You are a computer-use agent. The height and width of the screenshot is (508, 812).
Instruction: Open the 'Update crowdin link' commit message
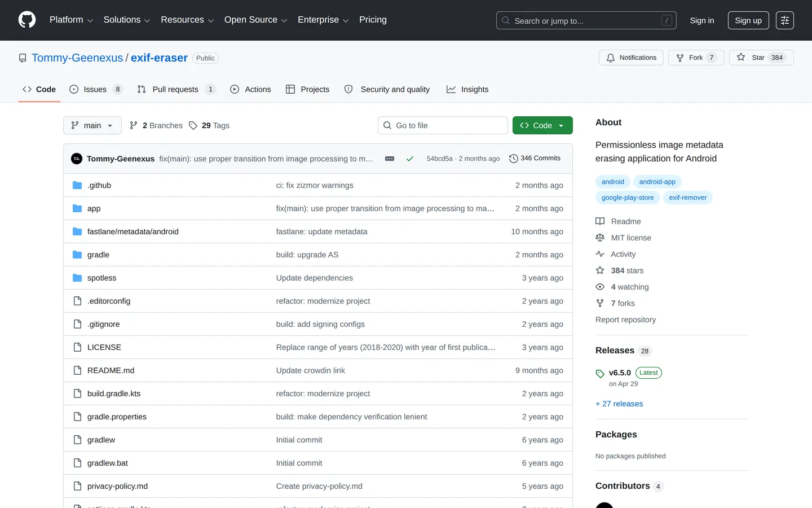311,370
